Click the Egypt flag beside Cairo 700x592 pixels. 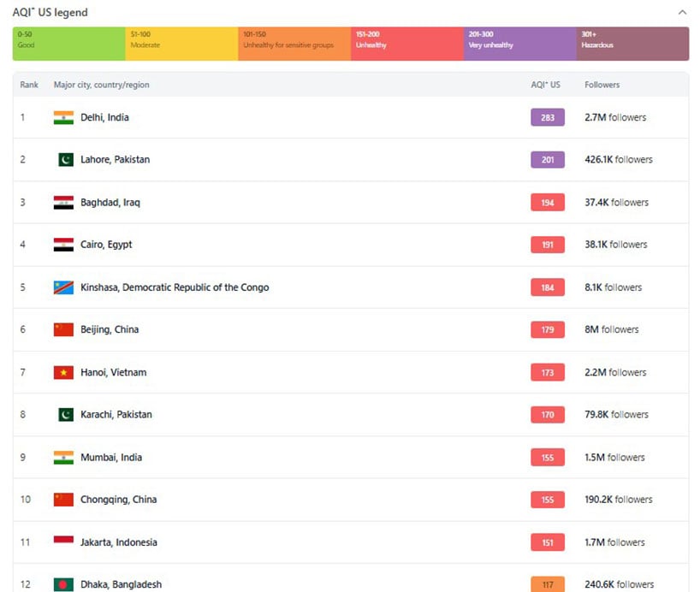tap(63, 245)
